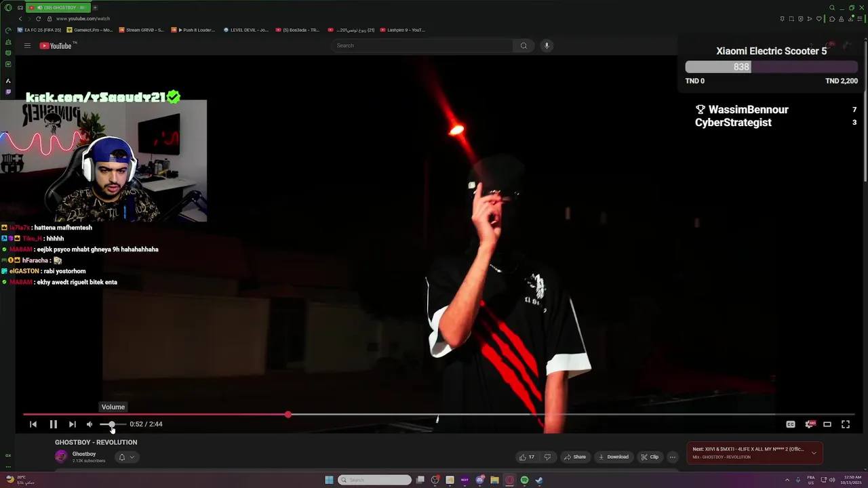Open the browser extensions cube icon
This screenshot has width=868, height=488.
pyautogui.click(x=832, y=18)
